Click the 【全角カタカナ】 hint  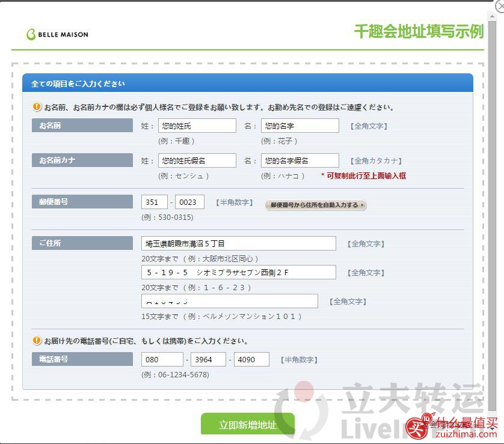click(x=376, y=160)
